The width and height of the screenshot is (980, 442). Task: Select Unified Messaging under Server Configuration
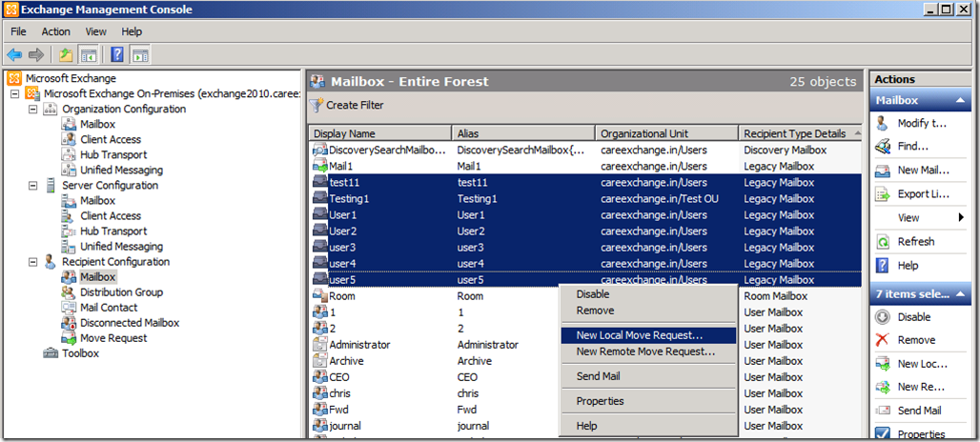point(121,247)
